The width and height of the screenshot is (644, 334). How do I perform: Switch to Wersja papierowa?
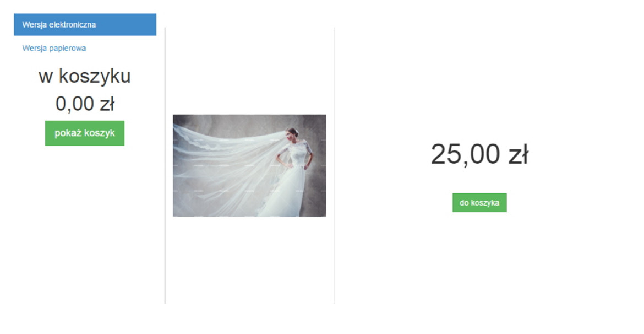tap(54, 48)
